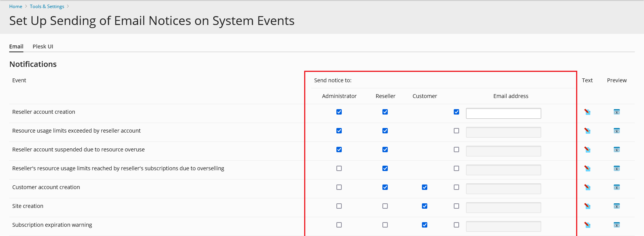The width and height of the screenshot is (644, 236).
Task: Preview the Site creation notice
Action: (616, 206)
